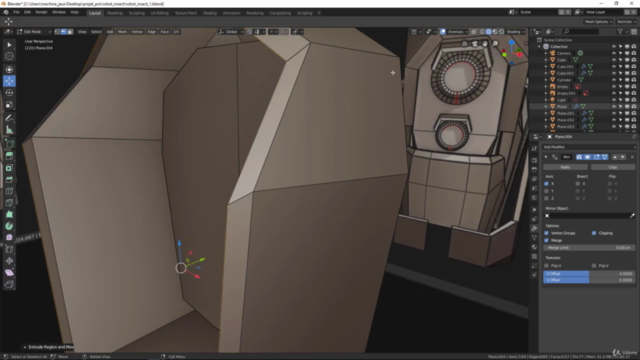Open the Mesh menu in viewport header
The width and height of the screenshot is (640, 360).
coord(122,32)
